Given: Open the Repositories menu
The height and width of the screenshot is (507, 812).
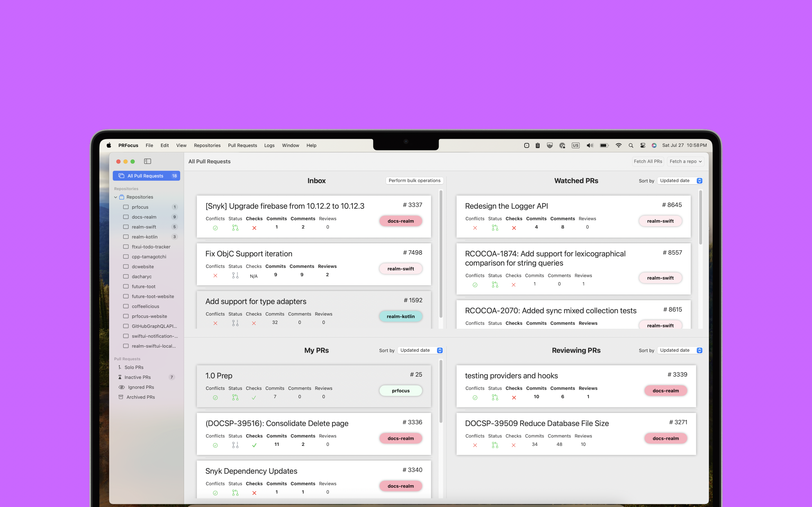Looking at the screenshot, I should [206, 145].
